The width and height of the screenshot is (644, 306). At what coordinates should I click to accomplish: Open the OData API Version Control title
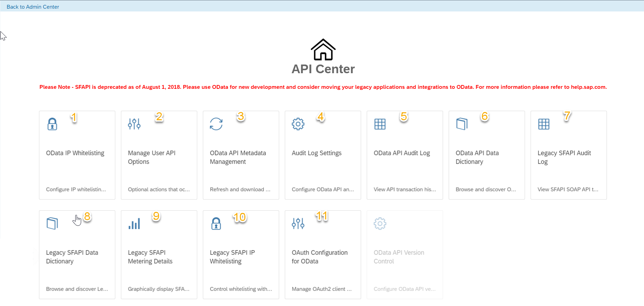click(x=399, y=257)
